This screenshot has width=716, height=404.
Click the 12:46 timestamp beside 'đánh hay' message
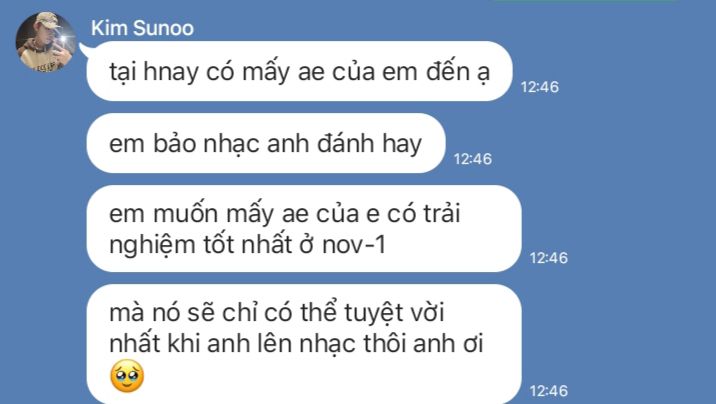click(473, 159)
